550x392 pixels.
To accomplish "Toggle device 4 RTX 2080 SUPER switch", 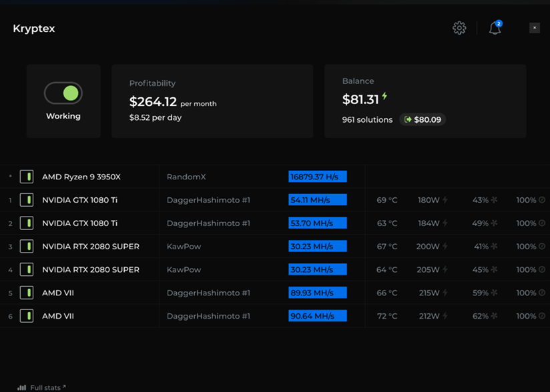I will [x=27, y=269].
